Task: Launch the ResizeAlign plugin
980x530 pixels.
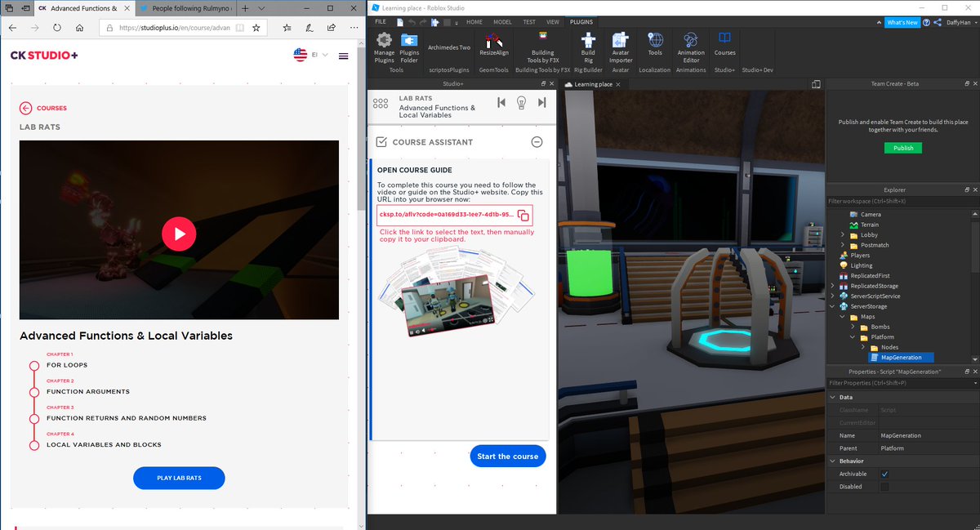Action: [x=493, y=45]
